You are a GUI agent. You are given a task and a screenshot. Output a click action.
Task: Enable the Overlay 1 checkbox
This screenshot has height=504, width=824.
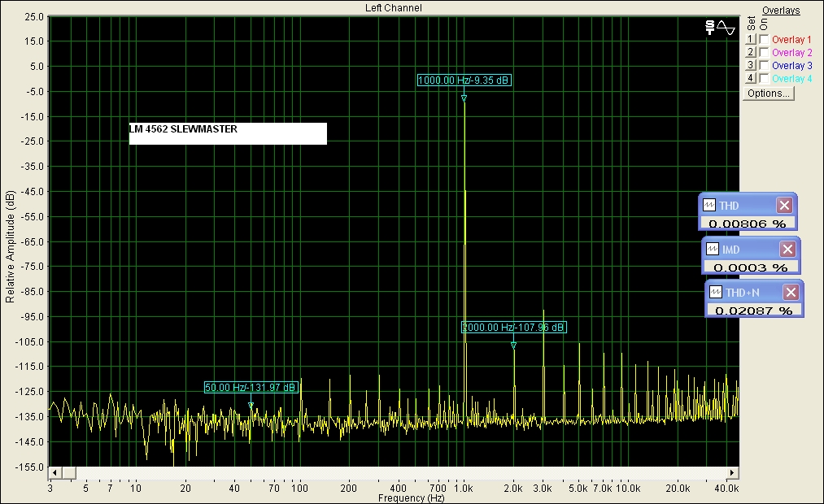[x=764, y=39]
